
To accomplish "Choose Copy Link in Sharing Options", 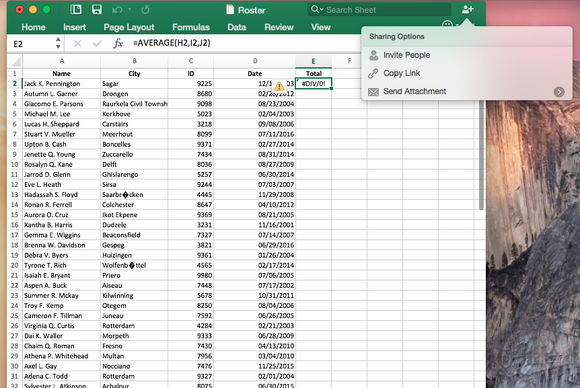I will pos(402,73).
